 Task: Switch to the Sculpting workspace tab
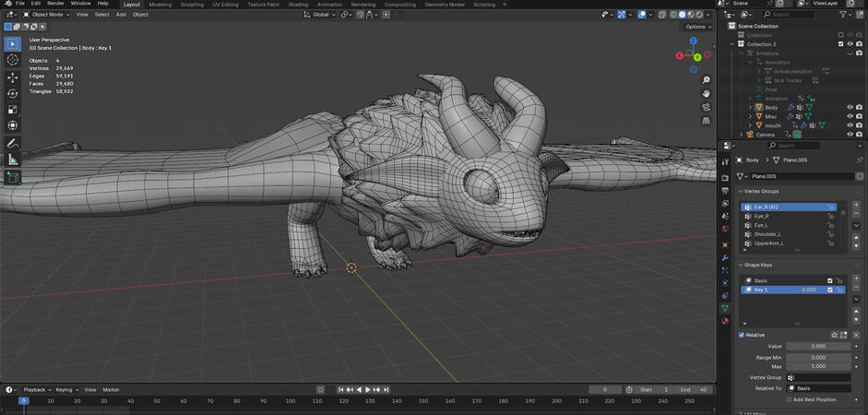pos(192,5)
